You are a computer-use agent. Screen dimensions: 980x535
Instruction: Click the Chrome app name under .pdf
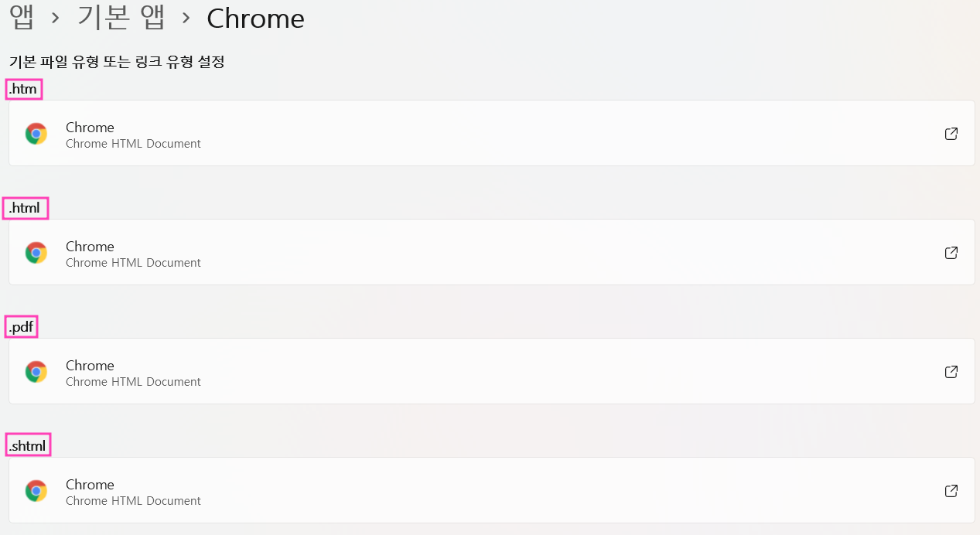click(x=90, y=366)
